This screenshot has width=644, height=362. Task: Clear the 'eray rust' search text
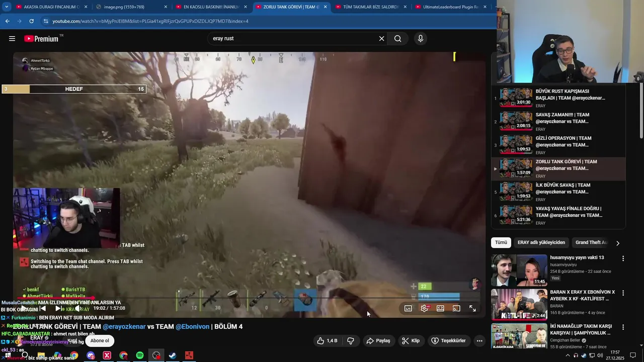pyautogui.click(x=381, y=39)
